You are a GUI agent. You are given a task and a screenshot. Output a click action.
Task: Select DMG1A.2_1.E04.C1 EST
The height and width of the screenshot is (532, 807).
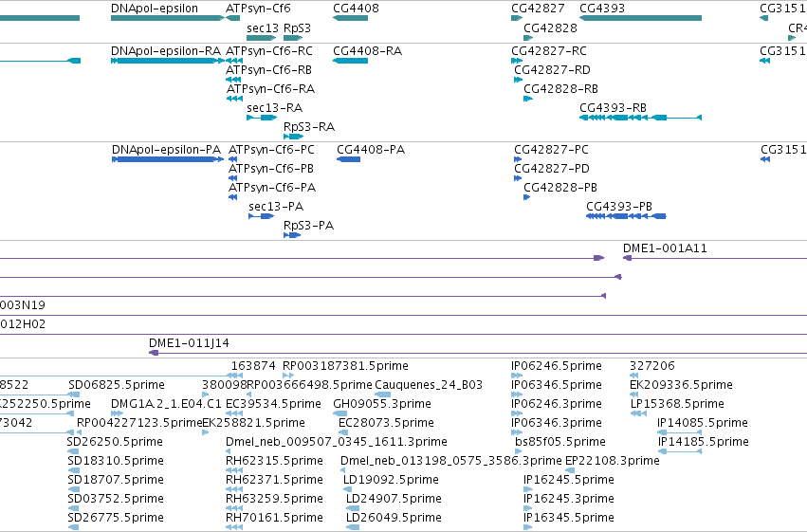(x=118, y=413)
